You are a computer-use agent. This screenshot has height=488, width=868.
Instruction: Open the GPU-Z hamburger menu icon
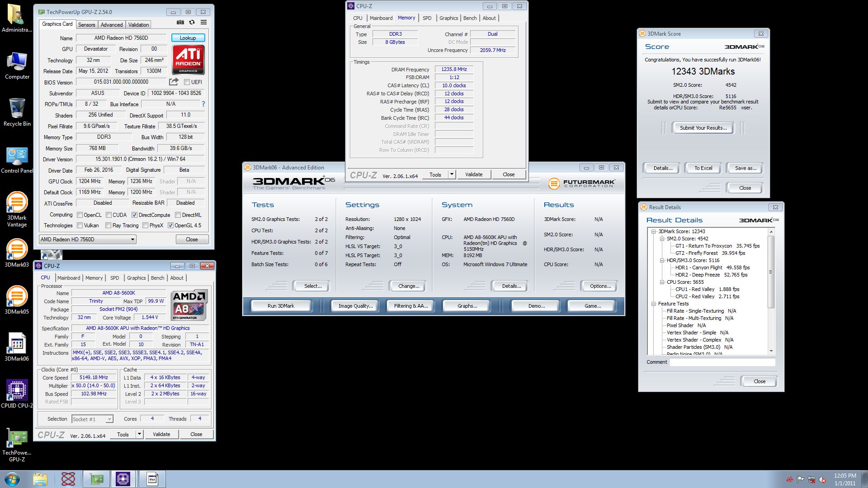click(204, 22)
